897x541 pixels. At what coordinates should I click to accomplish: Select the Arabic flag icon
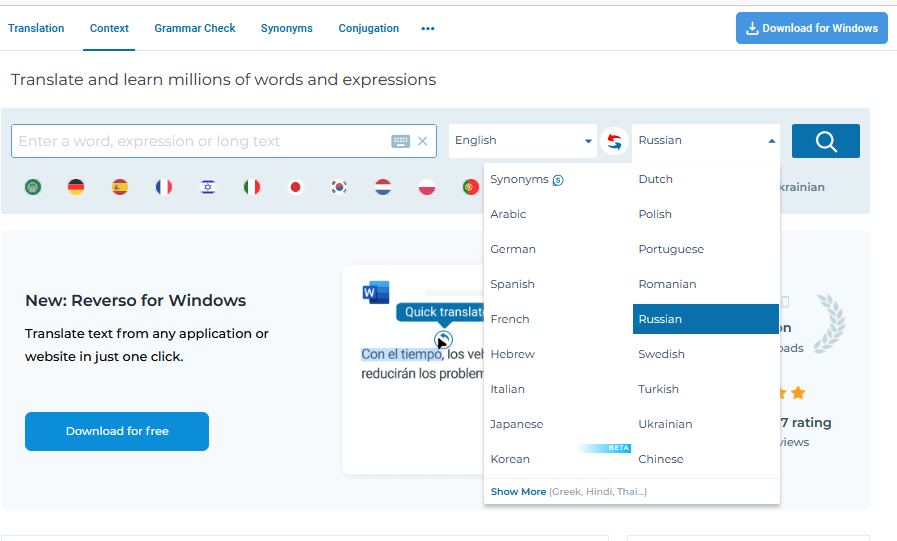point(33,187)
